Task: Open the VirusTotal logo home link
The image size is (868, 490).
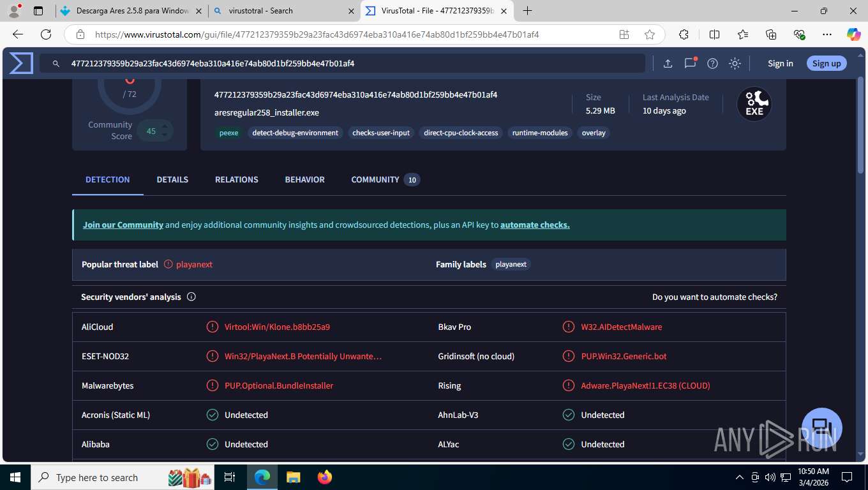Action: point(21,63)
